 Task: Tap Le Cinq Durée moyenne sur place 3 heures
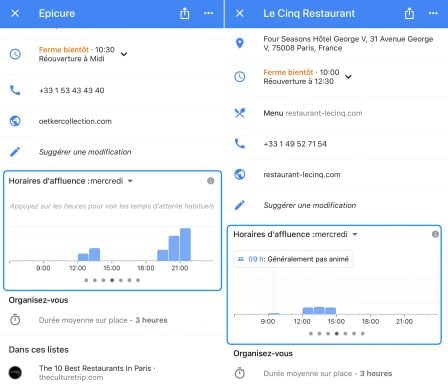[328, 373]
